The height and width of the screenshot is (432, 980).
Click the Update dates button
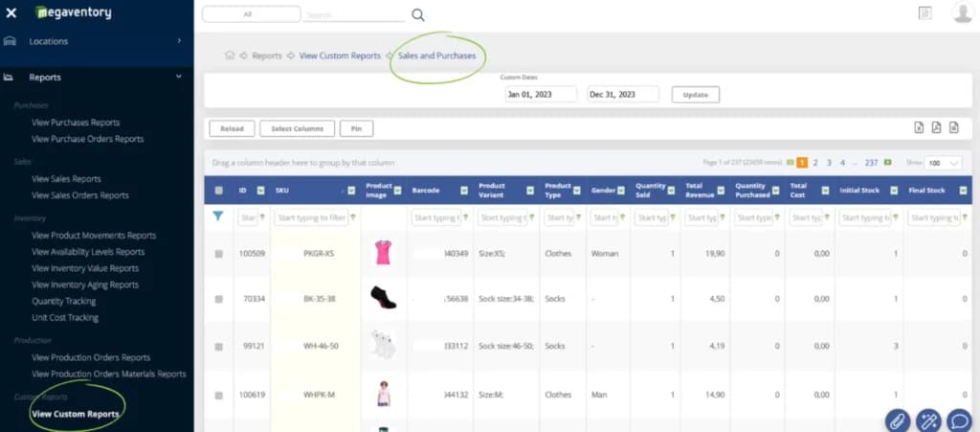point(696,95)
